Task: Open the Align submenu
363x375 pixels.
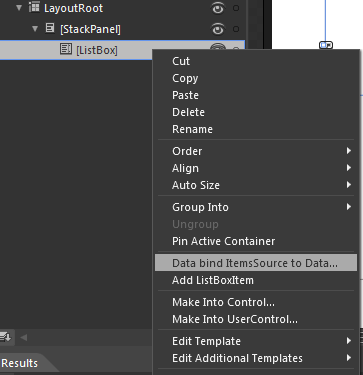Action: [x=256, y=168]
